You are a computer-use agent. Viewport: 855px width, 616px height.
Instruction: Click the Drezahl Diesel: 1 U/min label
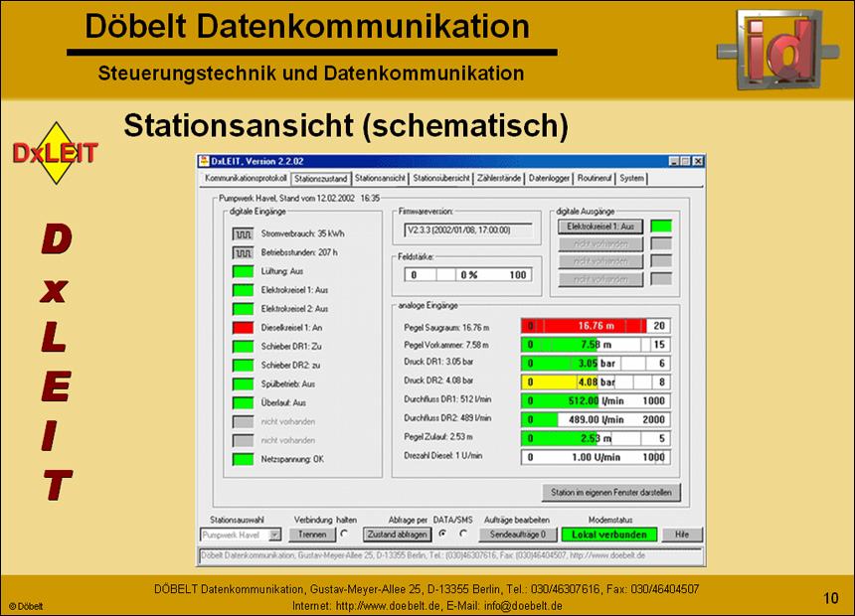coord(443,456)
